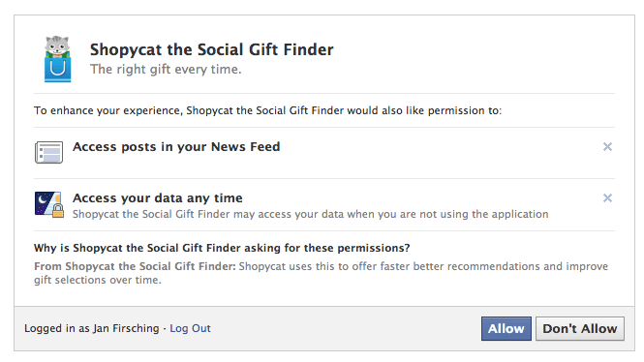Click the To enhance your experience intro sentence
644x362 pixels.
(x=268, y=110)
